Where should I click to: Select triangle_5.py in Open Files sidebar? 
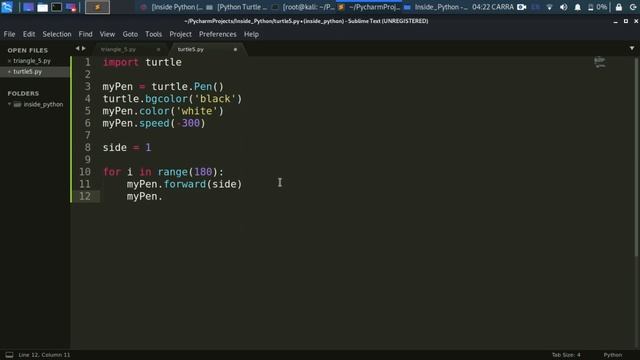click(x=32, y=61)
